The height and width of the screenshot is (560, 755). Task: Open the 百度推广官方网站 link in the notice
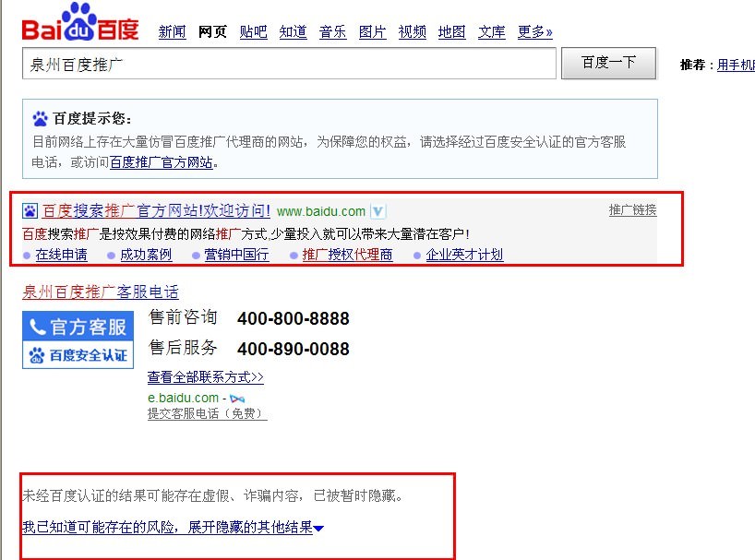click(x=162, y=162)
